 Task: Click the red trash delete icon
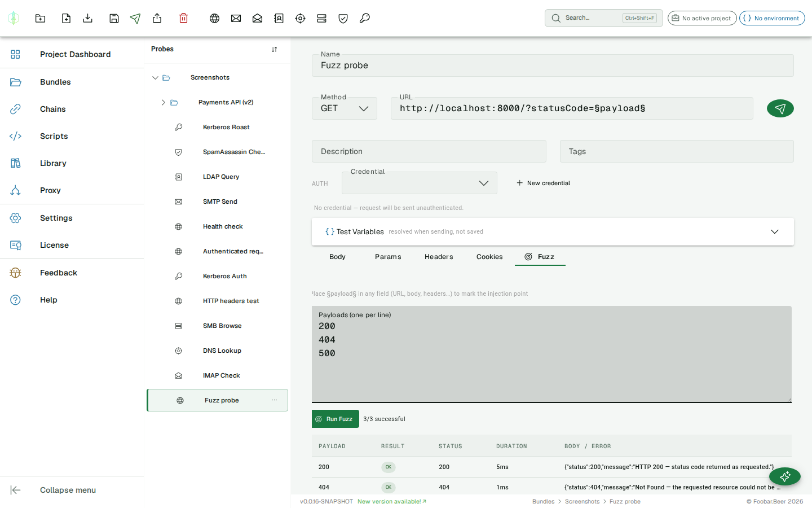[183, 18]
